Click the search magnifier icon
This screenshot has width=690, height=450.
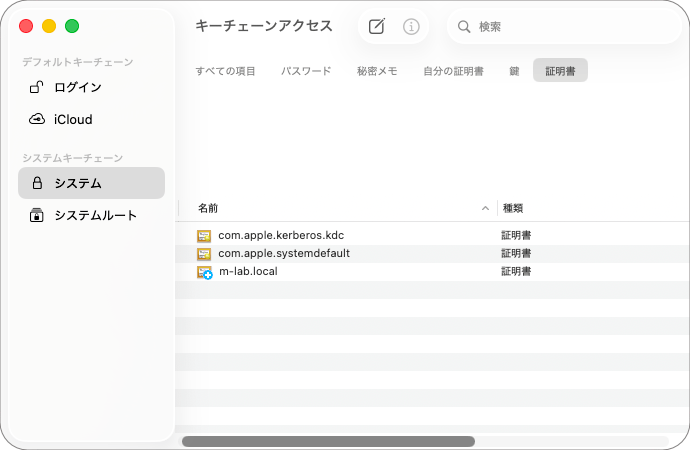pos(464,27)
